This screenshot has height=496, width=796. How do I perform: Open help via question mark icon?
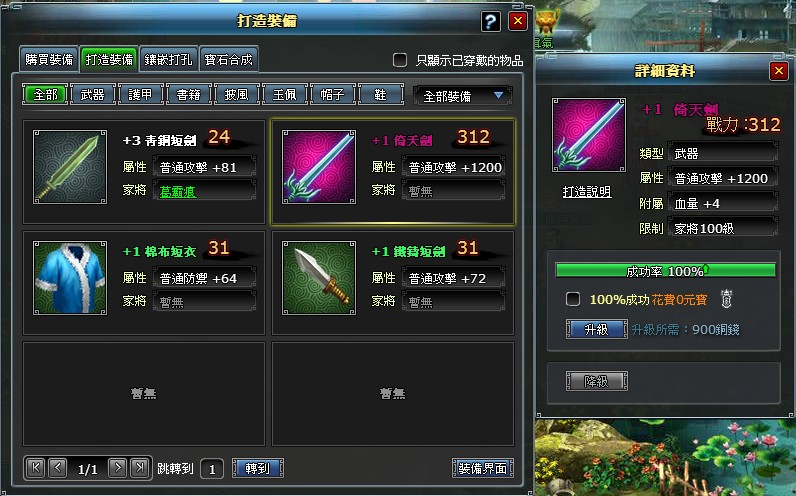click(490, 21)
